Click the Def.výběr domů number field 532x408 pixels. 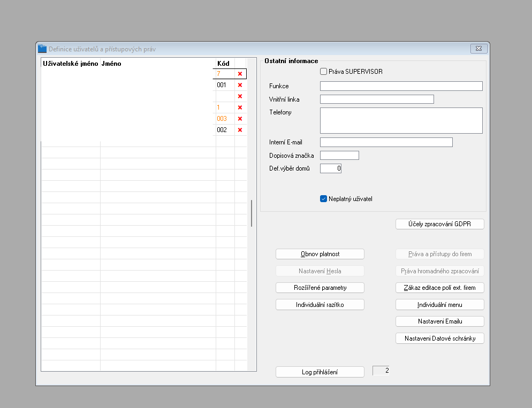pyautogui.click(x=330, y=168)
